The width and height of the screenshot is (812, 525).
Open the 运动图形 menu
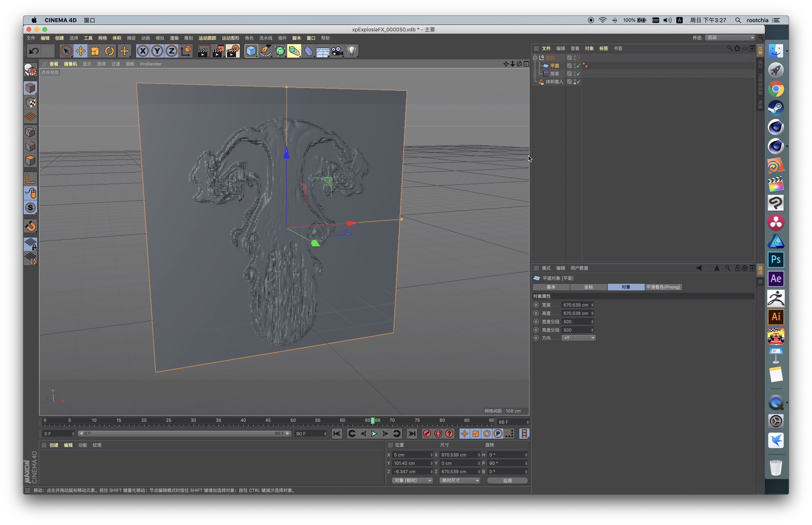pyautogui.click(x=231, y=38)
